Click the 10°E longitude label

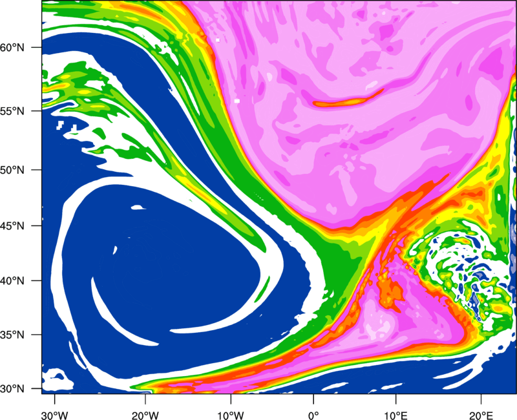click(396, 415)
